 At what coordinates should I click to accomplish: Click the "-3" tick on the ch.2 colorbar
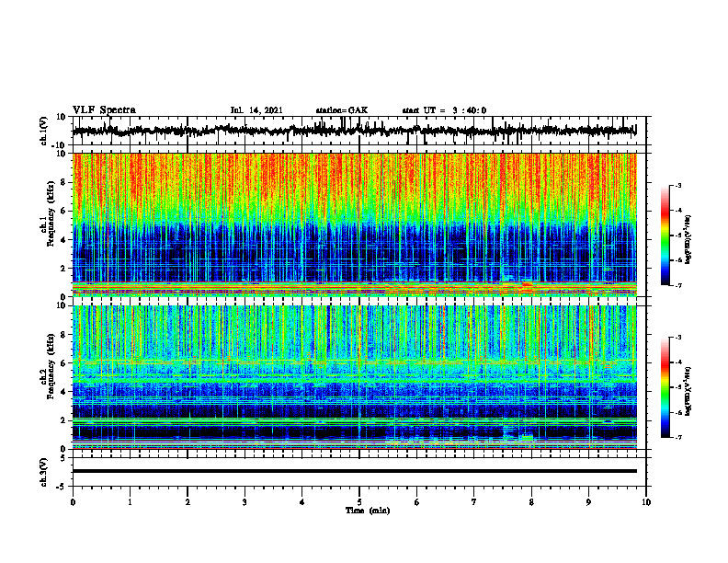(678, 338)
